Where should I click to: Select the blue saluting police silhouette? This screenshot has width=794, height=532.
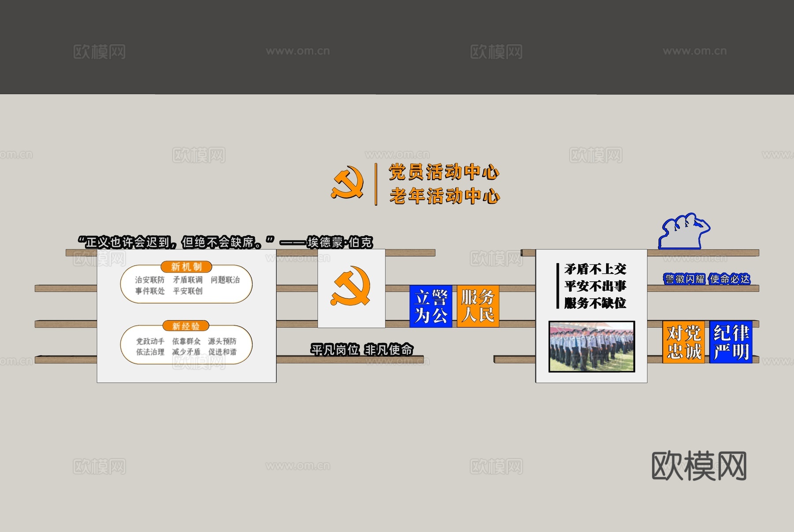click(x=684, y=231)
